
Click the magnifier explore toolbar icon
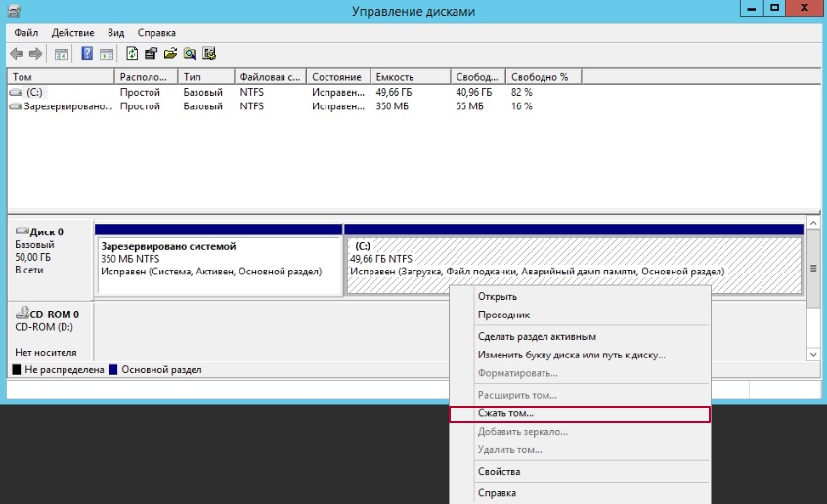190,54
